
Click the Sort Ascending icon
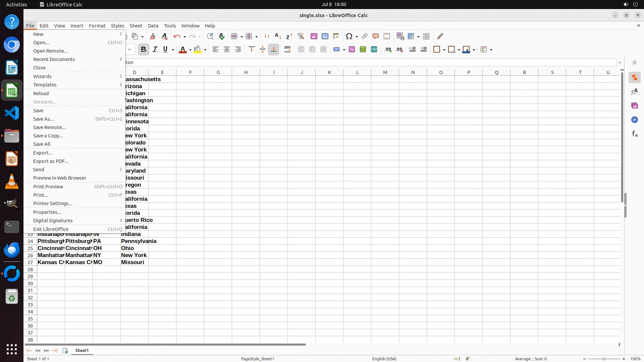point(278,36)
